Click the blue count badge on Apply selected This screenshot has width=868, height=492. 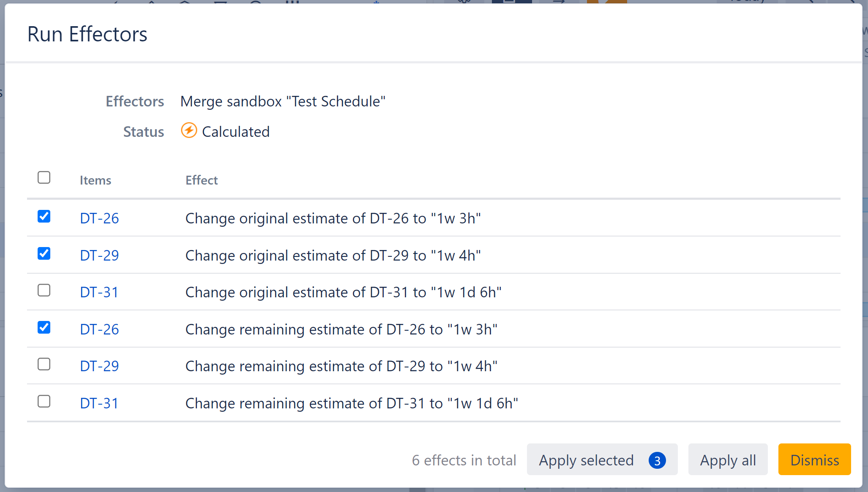click(658, 460)
